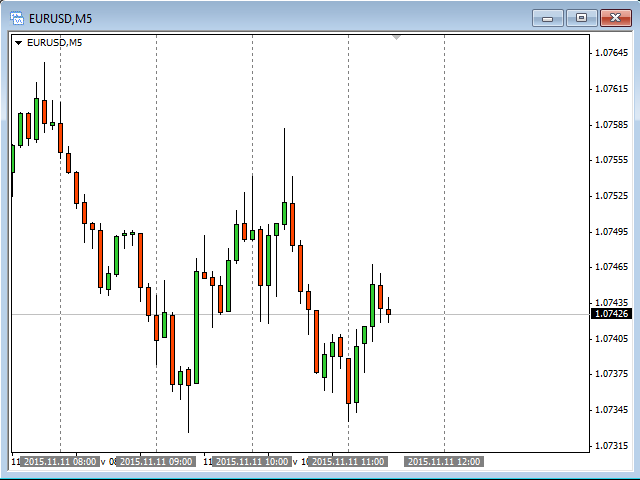
Task: Click the current price label 1.07426
Action: point(610,314)
